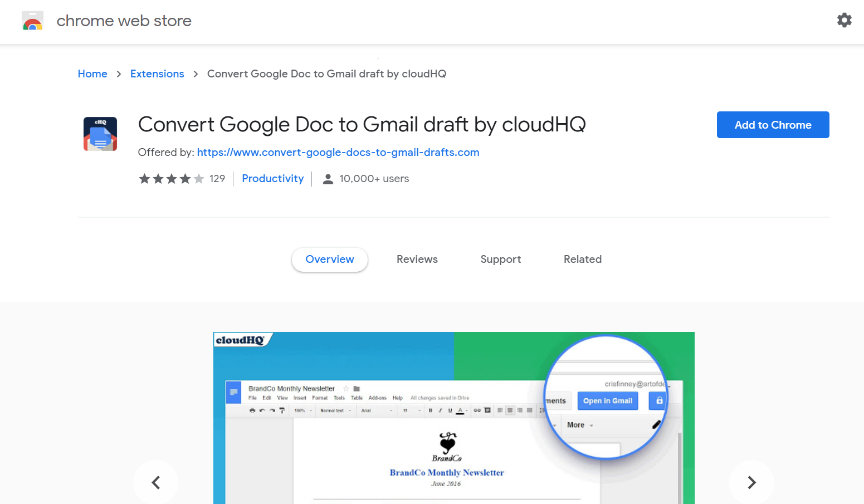The image size is (864, 504).
Task: Click the chrome web store title text
Action: 124,21
